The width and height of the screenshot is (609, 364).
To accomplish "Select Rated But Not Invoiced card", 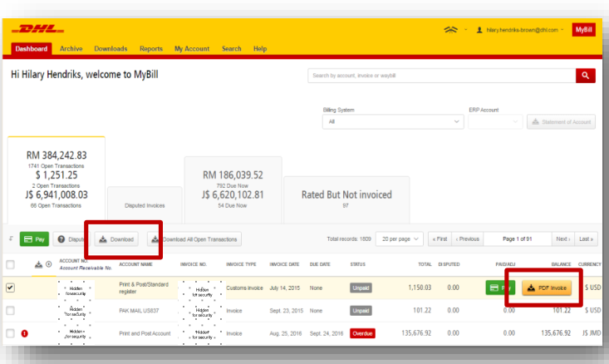I will coord(346,199).
